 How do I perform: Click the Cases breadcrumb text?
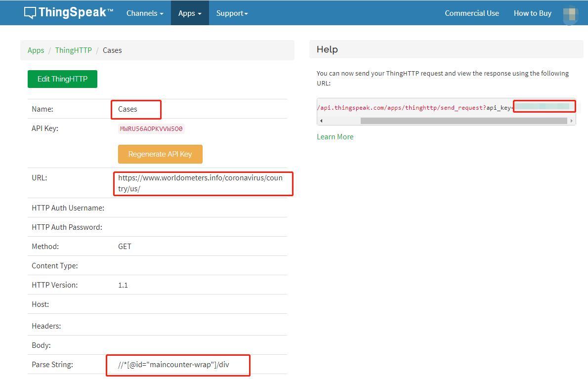click(112, 50)
